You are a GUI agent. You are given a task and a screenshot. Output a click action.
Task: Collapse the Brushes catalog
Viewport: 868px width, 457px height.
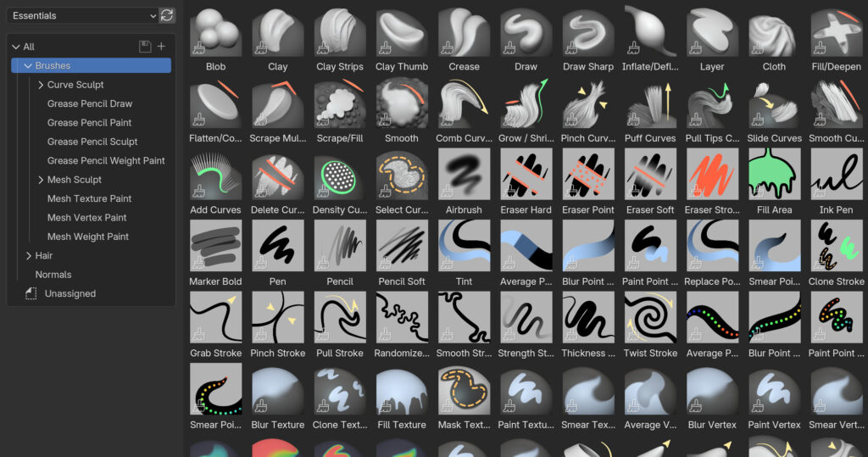click(28, 66)
